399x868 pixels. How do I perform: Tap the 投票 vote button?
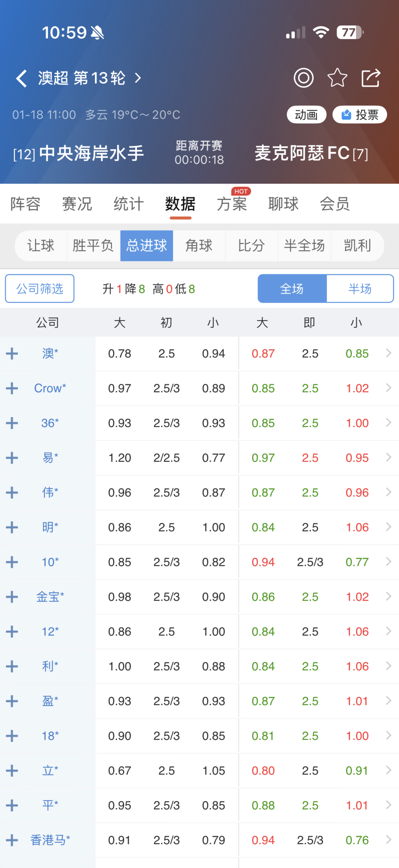point(359,115)
